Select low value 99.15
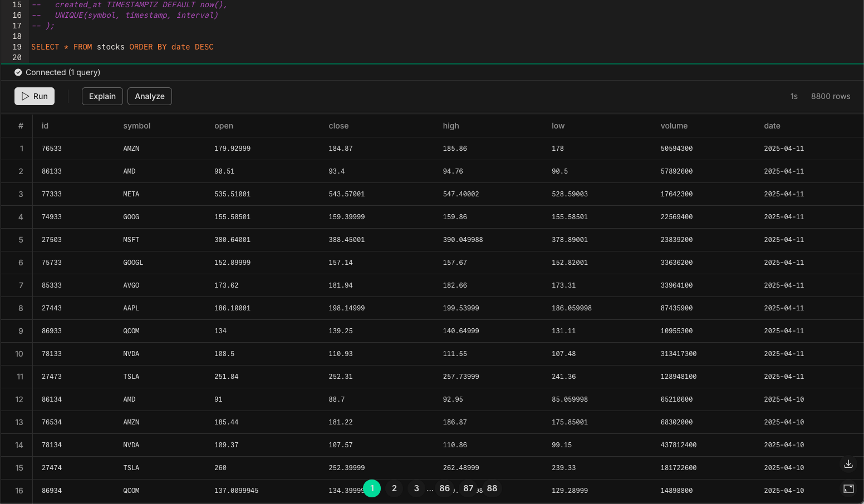Screen dimensions: 864x504 pyautogui.click(x=562, y=445)
